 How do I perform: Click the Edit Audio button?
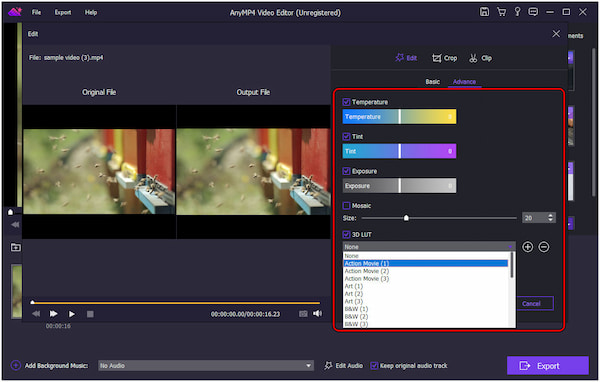click(x=344, y=366)
